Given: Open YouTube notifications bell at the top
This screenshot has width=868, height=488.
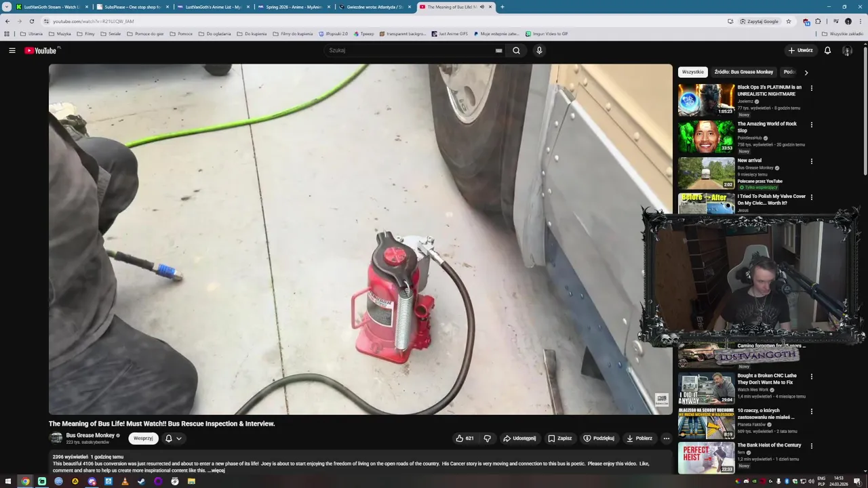Looking at the screenshot, I should (x=827, y=50).
